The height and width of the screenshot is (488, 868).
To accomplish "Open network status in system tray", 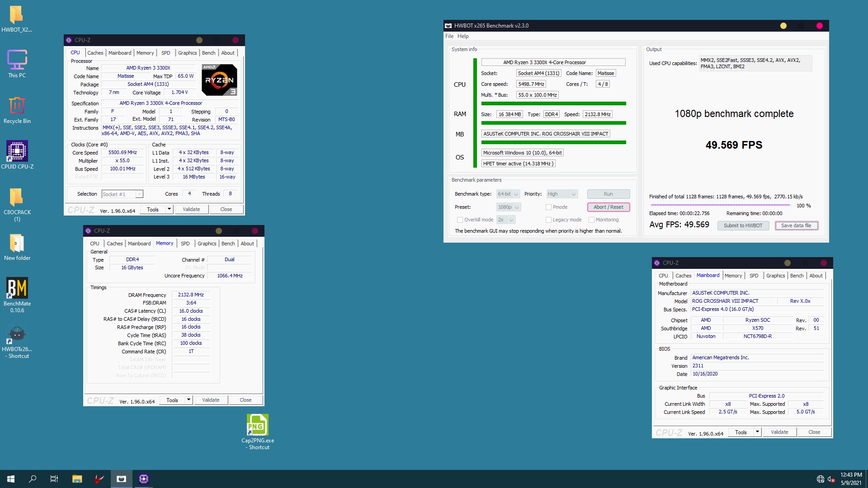I will pyautogui.click(x=821, y=479).
